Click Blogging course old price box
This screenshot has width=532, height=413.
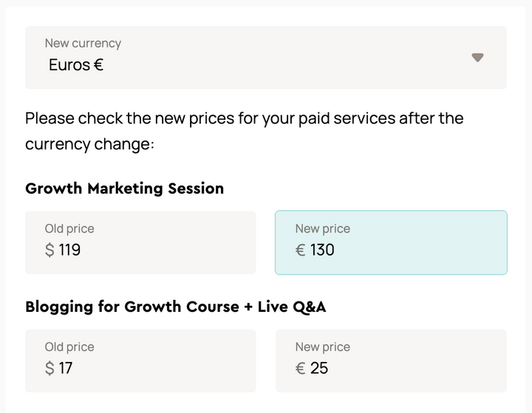pos(140,361)
